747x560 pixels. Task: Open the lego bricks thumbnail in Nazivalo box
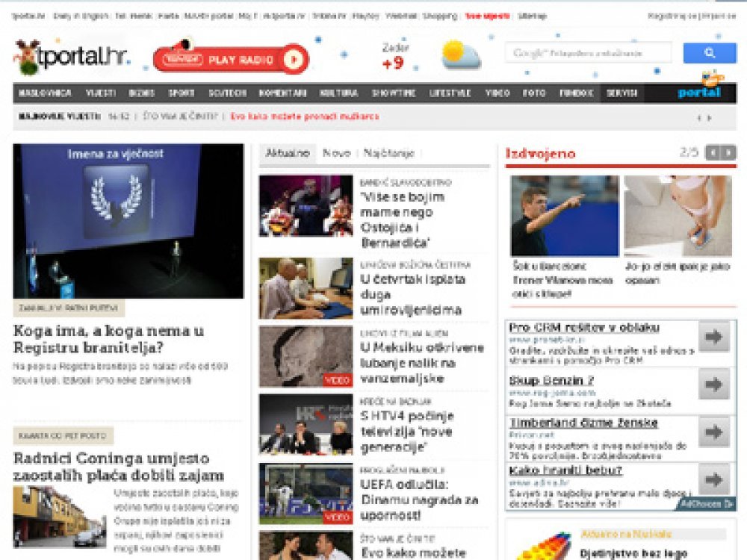[x=545, y=546]
